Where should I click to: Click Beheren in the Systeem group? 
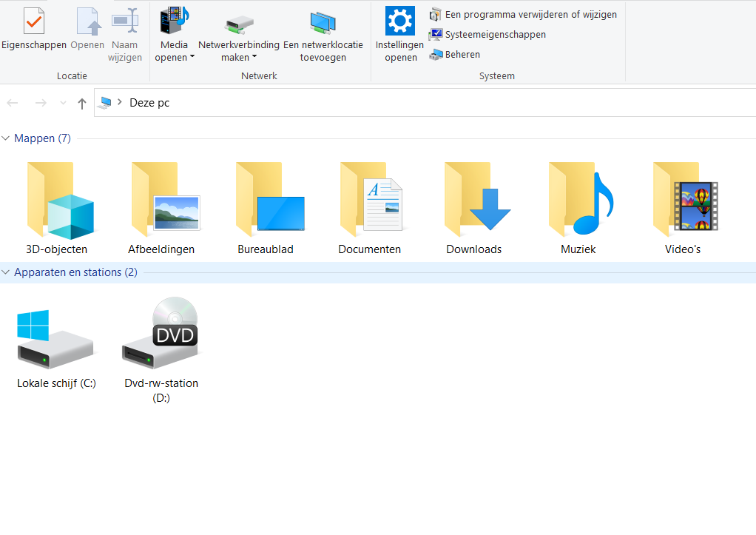462,54
